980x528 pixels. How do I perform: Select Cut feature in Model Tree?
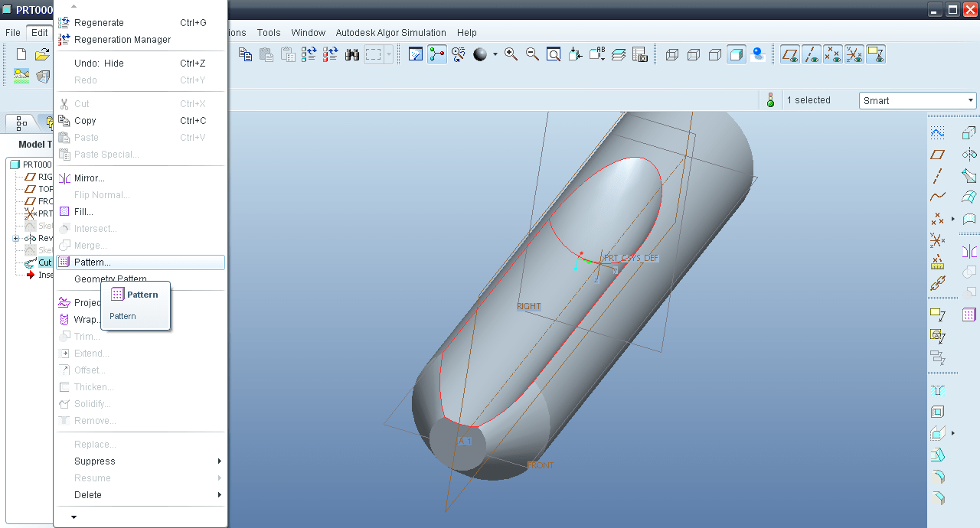click(38, 262)
